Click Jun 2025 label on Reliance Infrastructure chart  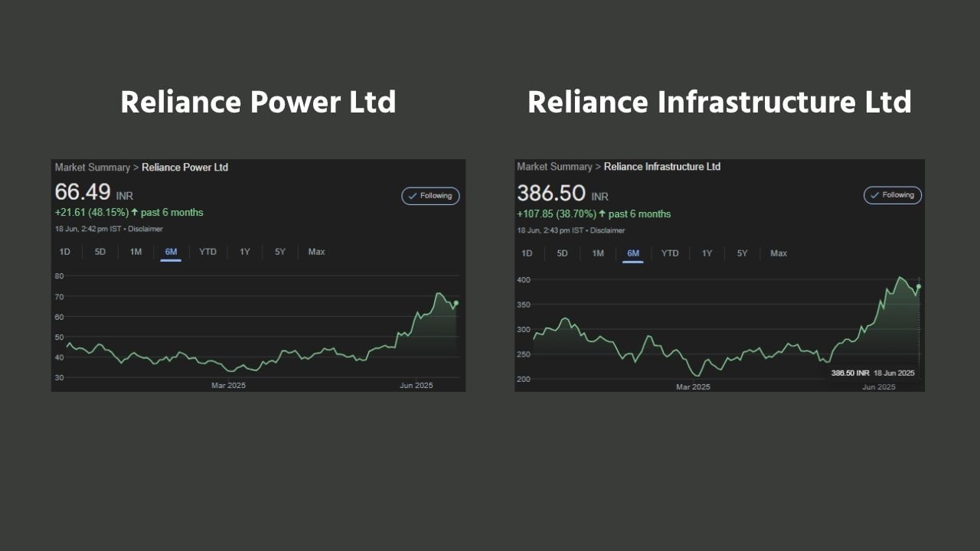879,387
